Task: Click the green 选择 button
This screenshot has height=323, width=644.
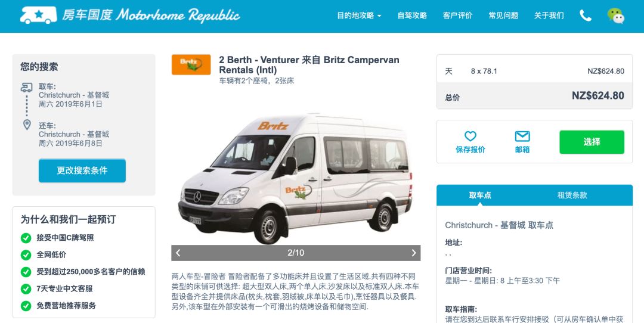Action: pyautogui.click(x=592, y=142)
